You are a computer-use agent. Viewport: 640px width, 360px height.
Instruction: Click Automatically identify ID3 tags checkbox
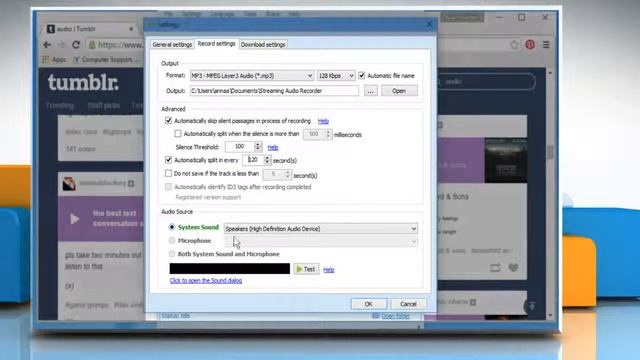point(168,187)
